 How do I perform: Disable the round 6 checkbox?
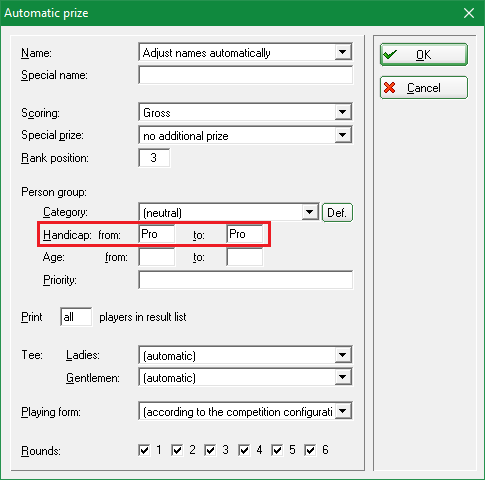pos(310,450)
